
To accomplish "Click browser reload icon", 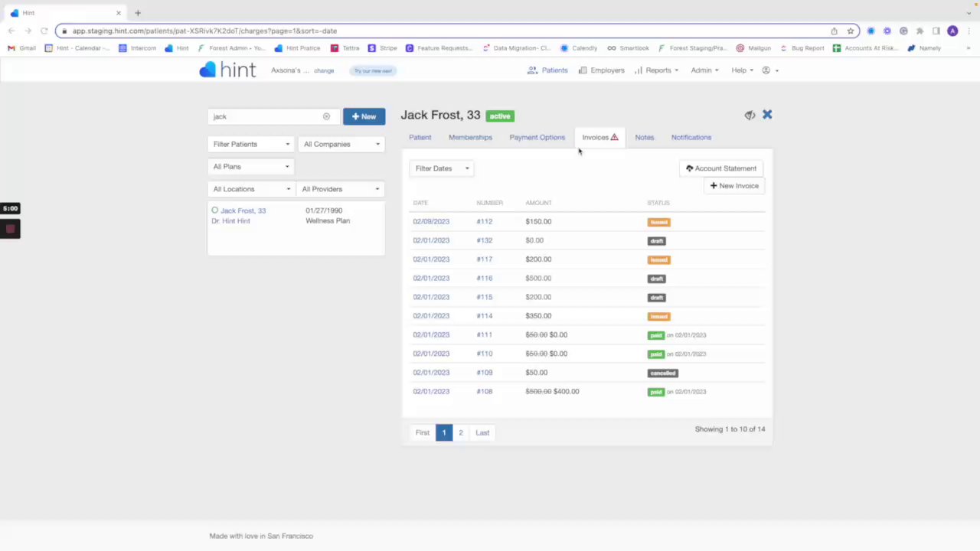I will point(44,31).
